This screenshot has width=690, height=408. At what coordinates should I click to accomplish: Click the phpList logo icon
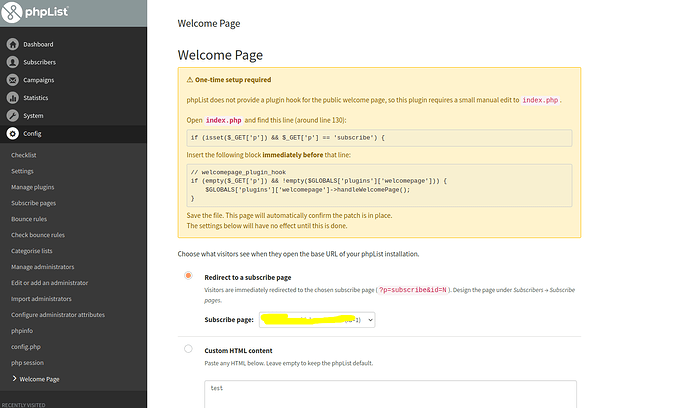[11, 12]
